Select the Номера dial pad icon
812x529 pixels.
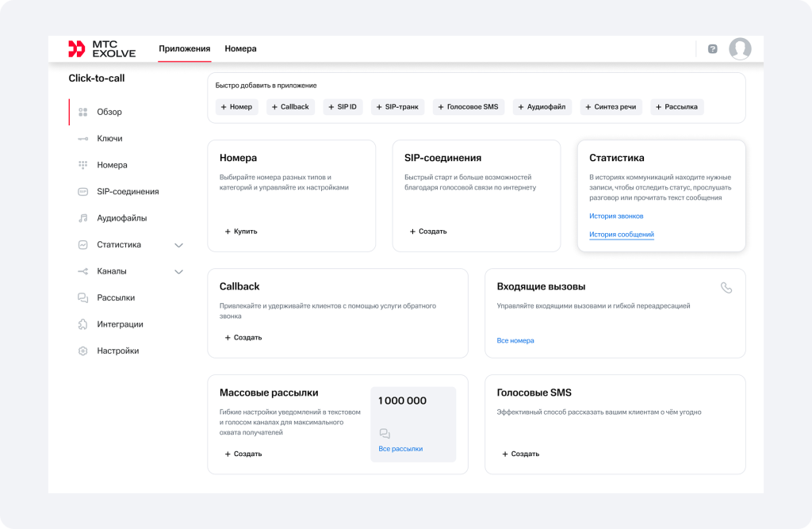point(82,165)
